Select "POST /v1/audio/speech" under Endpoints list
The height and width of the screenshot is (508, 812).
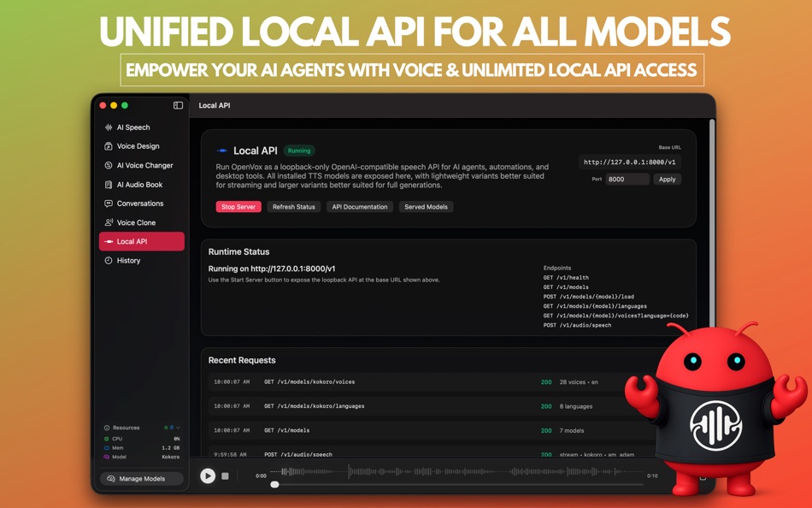pyautogui.click(x=577, y=326)
